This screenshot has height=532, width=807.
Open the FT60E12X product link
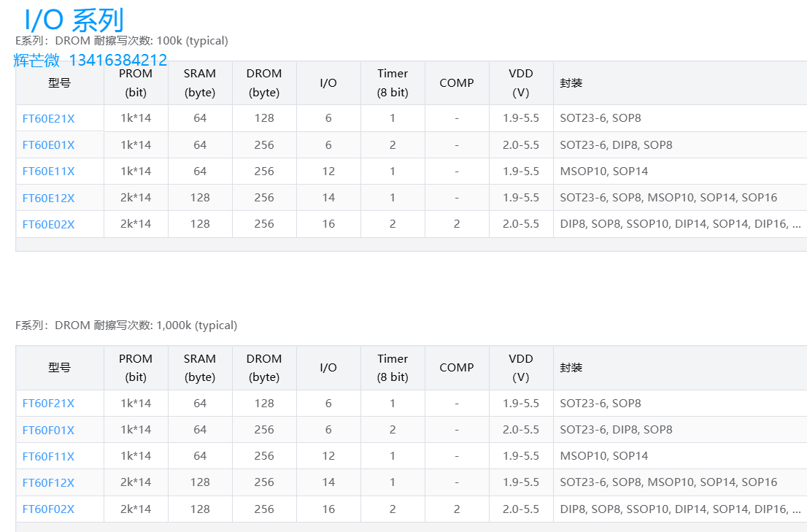coord(48,198)
